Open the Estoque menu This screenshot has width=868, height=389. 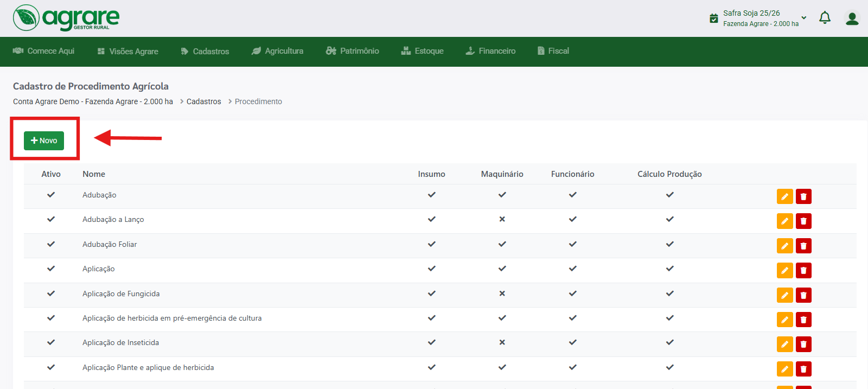click(423, 51)
